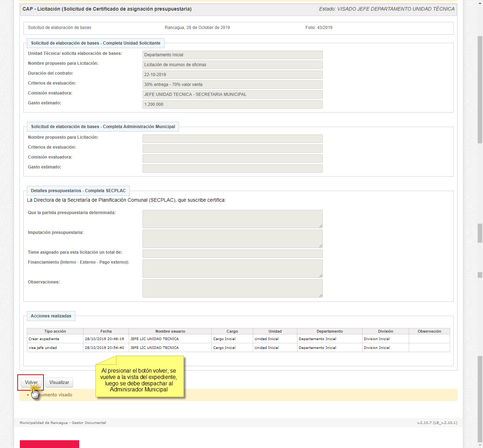Click the '30% entrega - 70% valor venta' field

233,85
